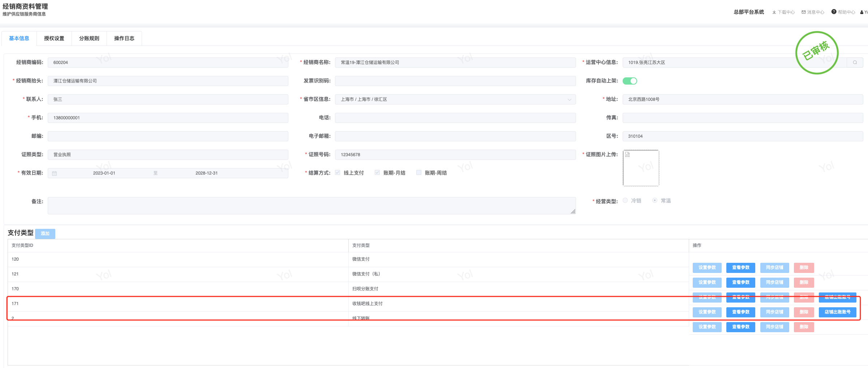
Task: Open the message center (消息中心) envelope icon
Action: [x=804, y=12]
